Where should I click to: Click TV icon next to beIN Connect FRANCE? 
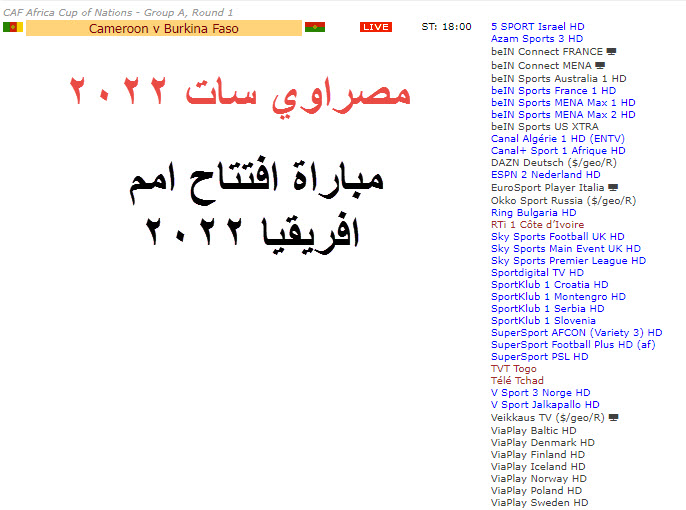tap(612, 52)
